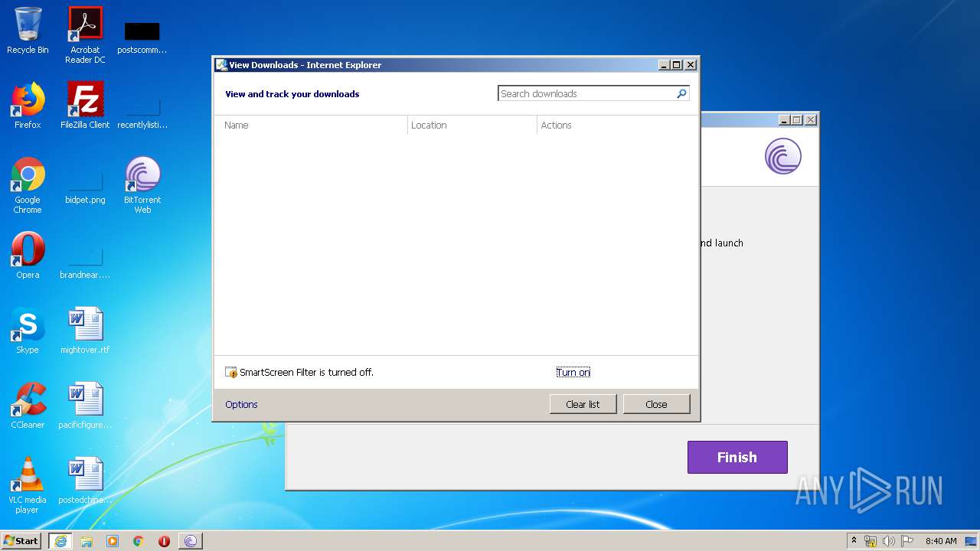The image size is (980, 551).
Task: Minimize the View Downloads window
Action: click(664, 65)
